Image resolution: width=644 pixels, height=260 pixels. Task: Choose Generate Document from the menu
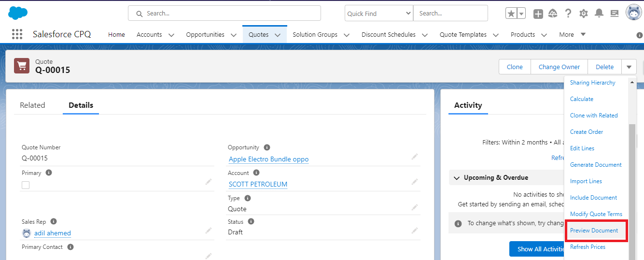pyautogui.click(x=596, y=165)
